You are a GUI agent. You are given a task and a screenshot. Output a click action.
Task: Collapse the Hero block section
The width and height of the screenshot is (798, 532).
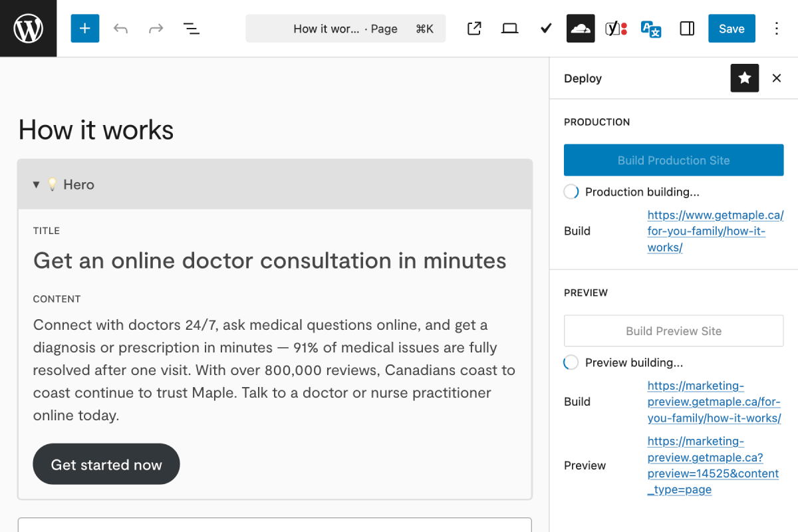[36, 185]
